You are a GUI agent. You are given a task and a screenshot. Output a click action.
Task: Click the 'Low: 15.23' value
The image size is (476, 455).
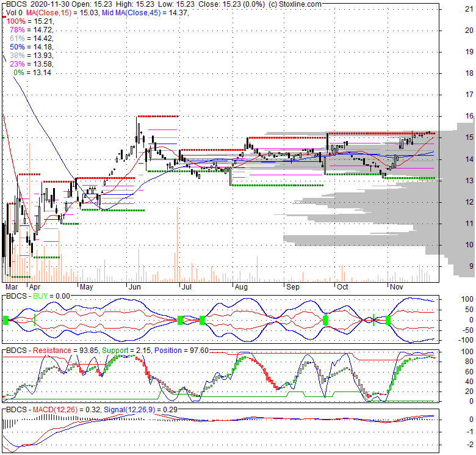pos(175,4)
